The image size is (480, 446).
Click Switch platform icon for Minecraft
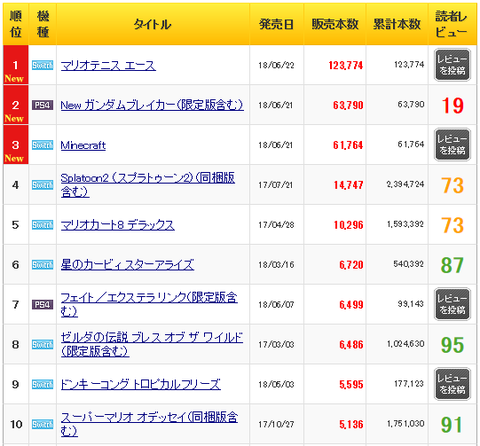42,145
